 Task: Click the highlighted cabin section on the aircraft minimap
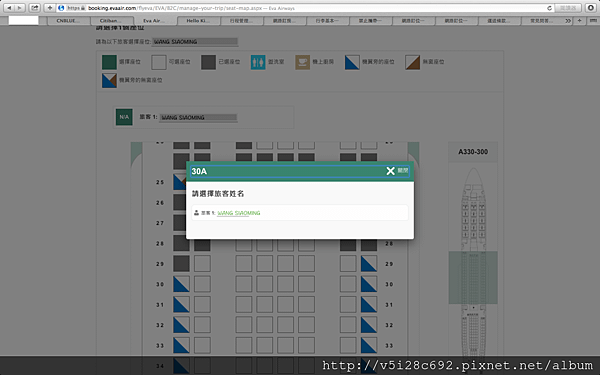pos(473,277)
